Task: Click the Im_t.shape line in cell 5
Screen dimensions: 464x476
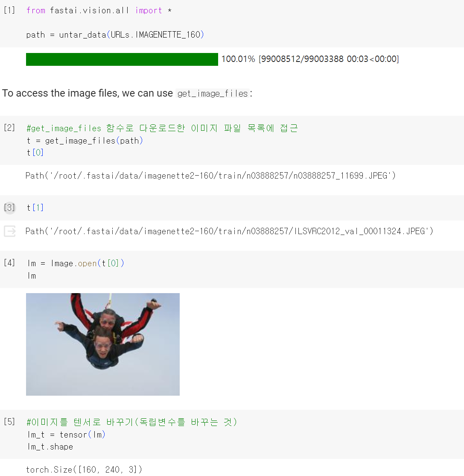Action: pos(50,447)
